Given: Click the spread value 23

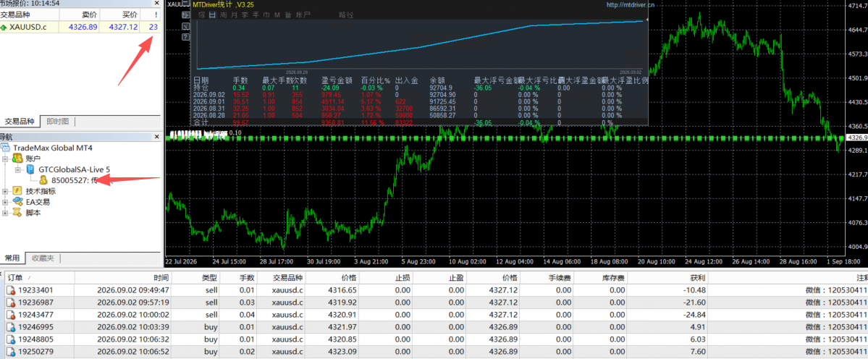Looking at the screenshot, I should [153, 27].
